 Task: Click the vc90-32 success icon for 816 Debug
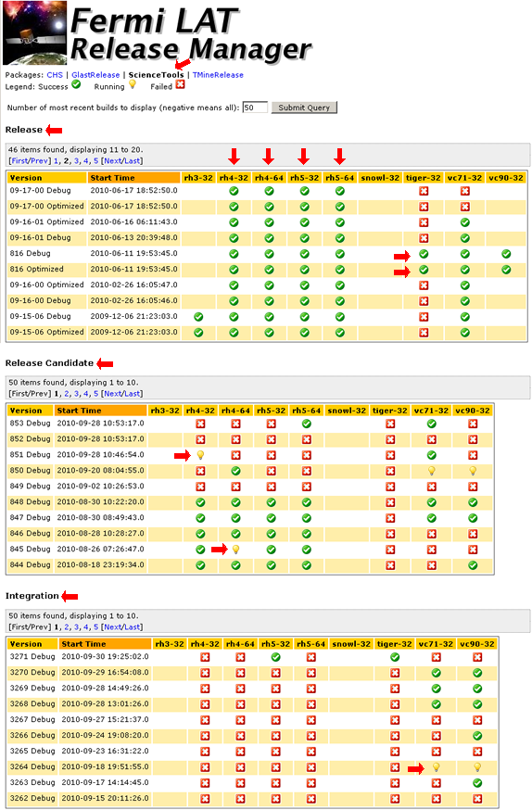[506, 254]
